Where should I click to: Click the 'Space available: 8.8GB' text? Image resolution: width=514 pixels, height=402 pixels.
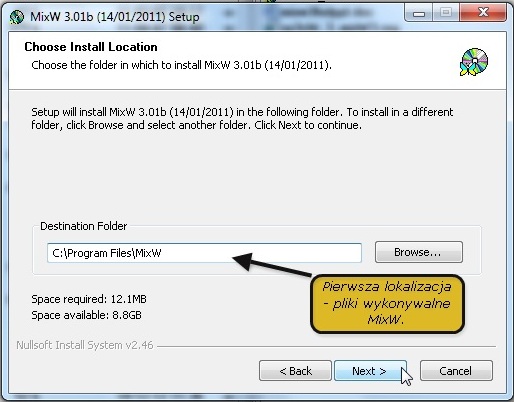pyautogui.click(x=86, y=315)
